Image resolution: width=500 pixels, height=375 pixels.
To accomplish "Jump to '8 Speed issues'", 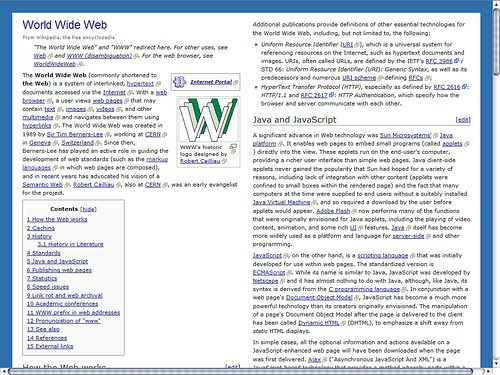I will coord(48,287).
